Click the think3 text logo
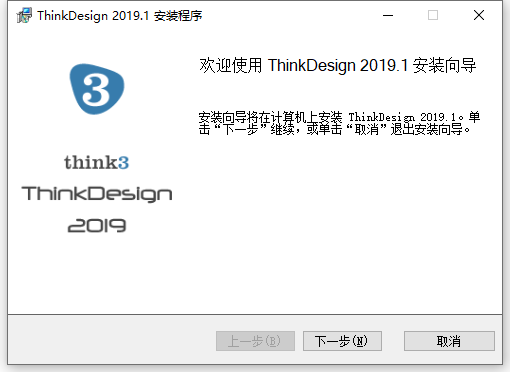This screenshot has width=510, height=372. (x=97, y=162)
